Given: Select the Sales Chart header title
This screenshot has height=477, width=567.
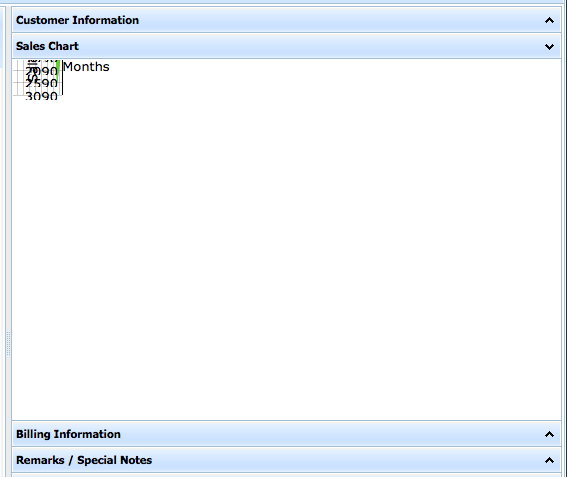Looking at the screenshot, I should click(x=47, y=46).
